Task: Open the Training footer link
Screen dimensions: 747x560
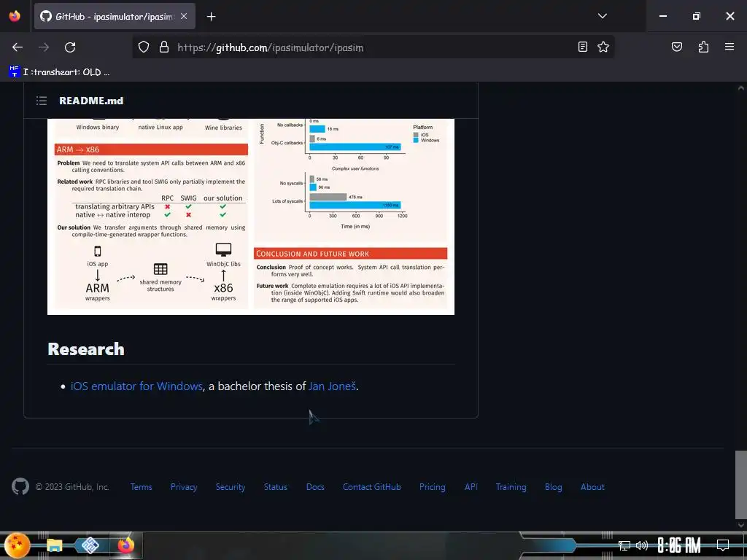Action: tap(511, 487)
